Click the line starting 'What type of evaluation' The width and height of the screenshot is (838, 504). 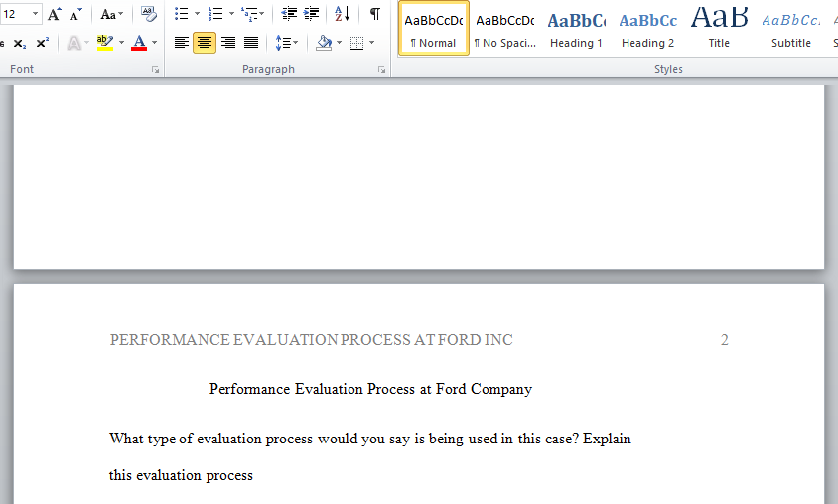coord(369,439)
